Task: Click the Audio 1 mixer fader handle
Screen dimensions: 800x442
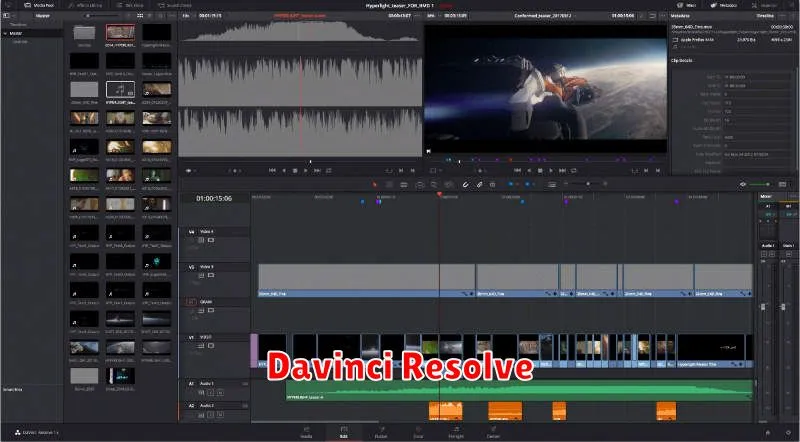Action: tap(763, 307)
